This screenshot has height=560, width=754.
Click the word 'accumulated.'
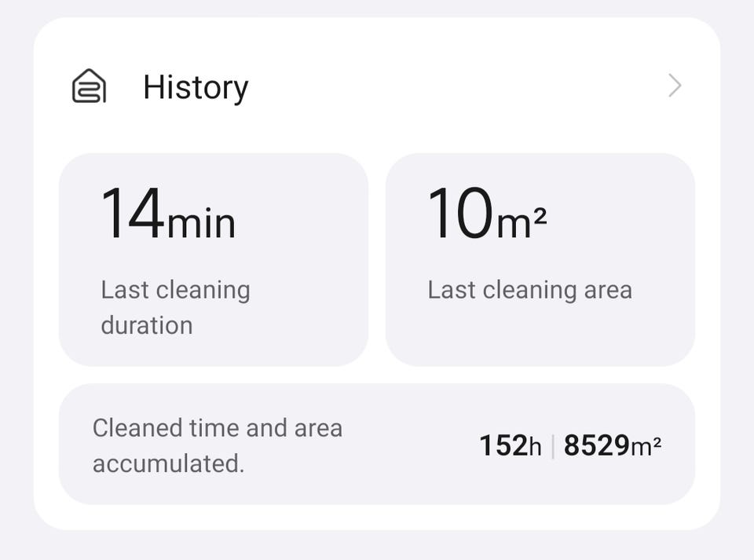click(x=168, y=463)
